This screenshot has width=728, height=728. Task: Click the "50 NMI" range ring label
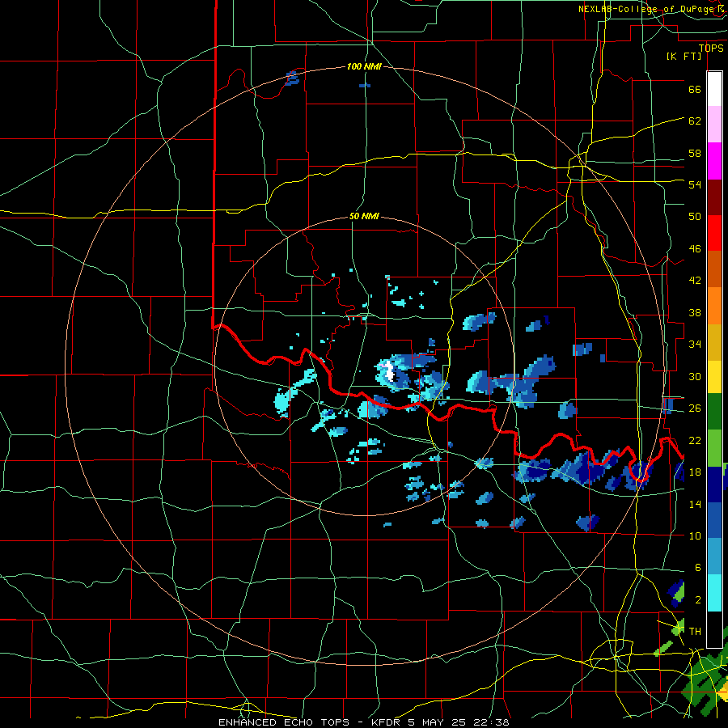click(364, 216)
